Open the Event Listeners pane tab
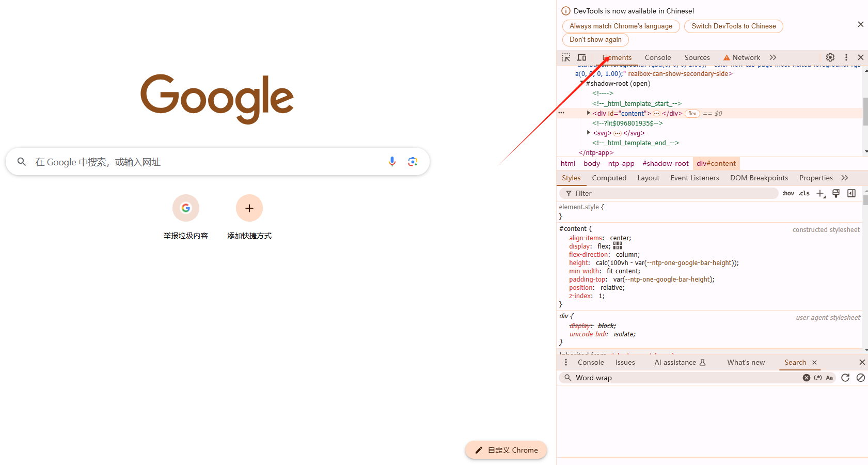868x465 pixels. pos(695,178)
